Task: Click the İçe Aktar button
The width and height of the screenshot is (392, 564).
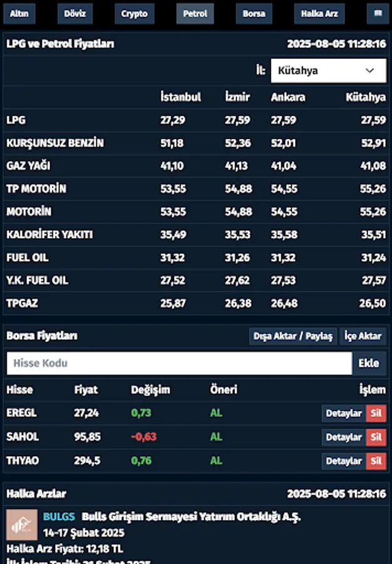Action: pyautogui.click(x=363, y=336)
